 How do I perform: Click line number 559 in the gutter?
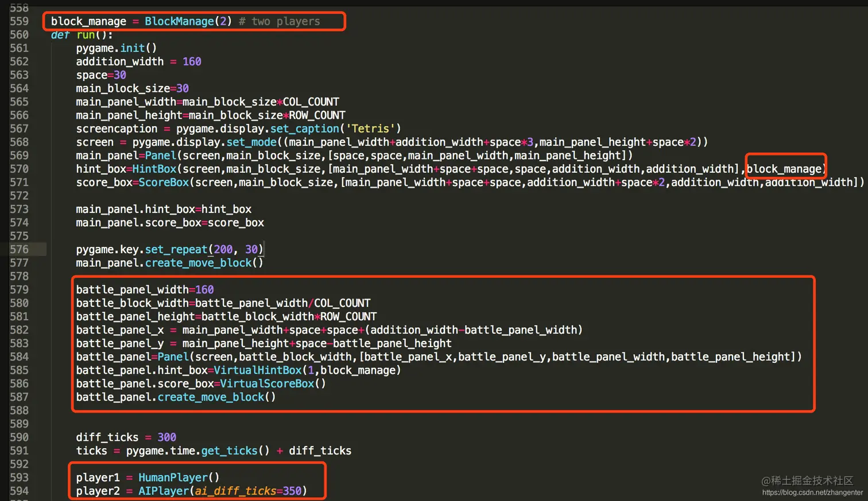[19, 21]
